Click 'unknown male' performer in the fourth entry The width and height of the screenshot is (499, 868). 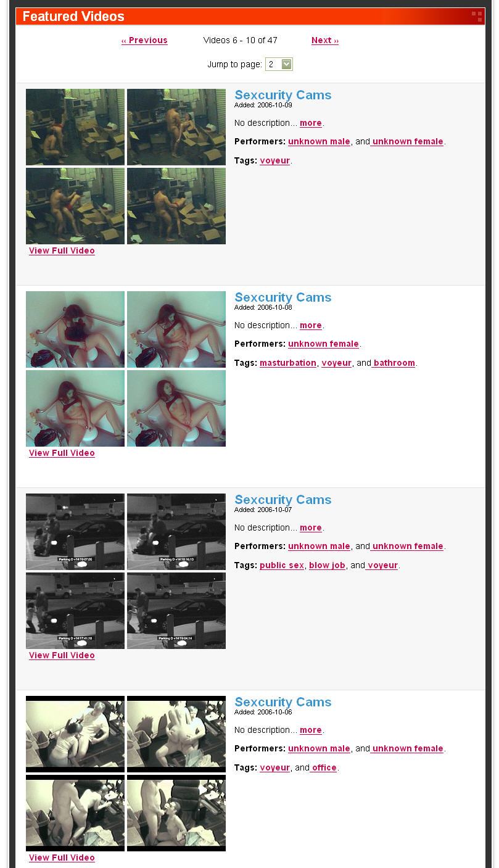(x=319, y=748)
